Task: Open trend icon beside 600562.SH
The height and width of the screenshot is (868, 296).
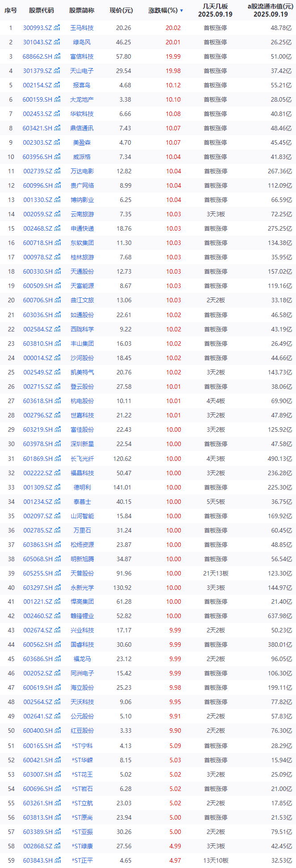Action: pos(57,645)
